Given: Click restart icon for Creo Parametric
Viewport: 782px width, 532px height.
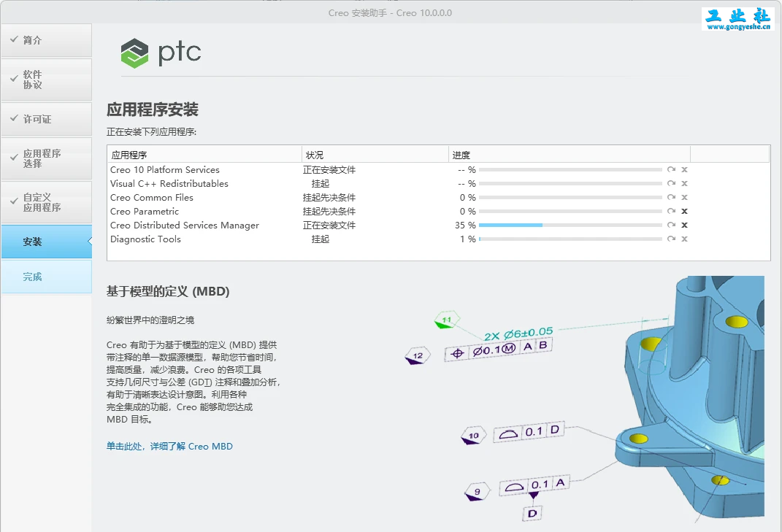Looking at the screenshot, I should pyautogui.click(x=671, y=211).
